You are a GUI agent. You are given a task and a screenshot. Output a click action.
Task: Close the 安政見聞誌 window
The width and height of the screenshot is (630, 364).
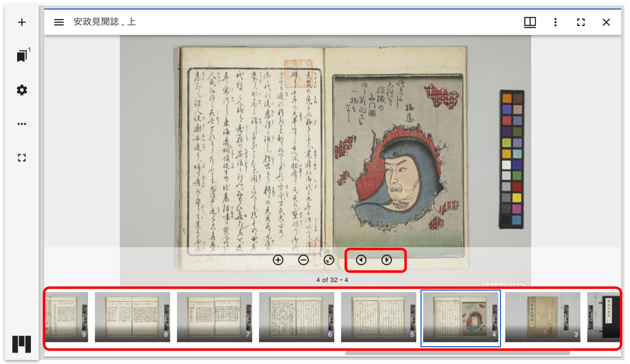pos(606,22)
